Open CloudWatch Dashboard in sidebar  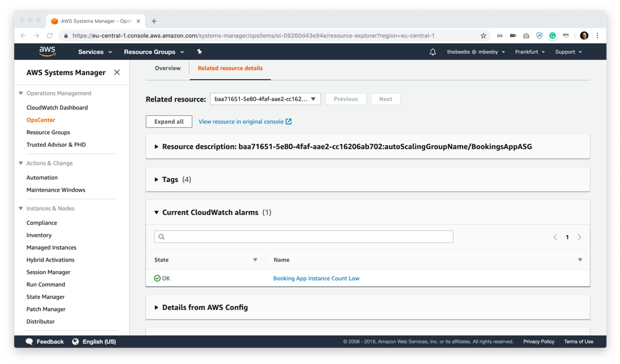[x=57, y=108]
